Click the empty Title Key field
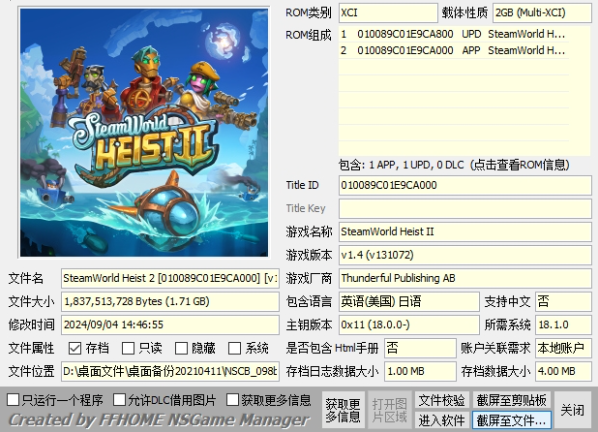The image size is (598, 432). pyautogui.click(x=465, y=209)
